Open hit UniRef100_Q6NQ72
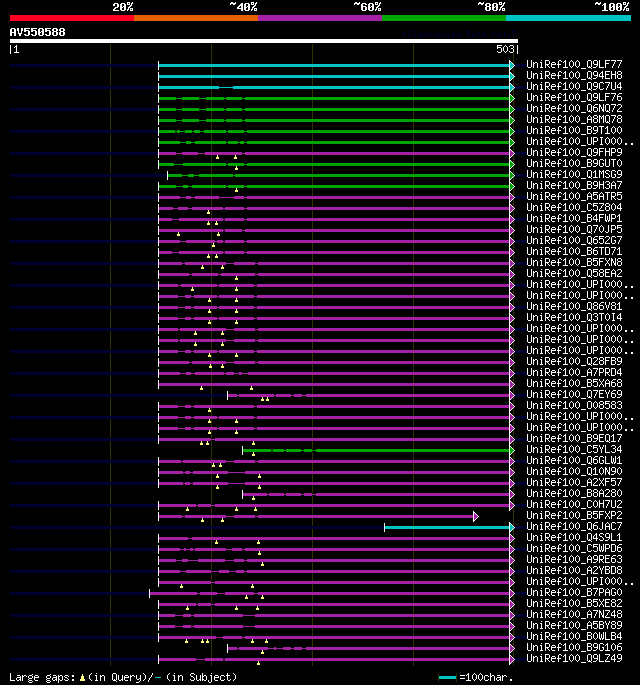This screenshot has height=685, width=640. tap(574, 108)
